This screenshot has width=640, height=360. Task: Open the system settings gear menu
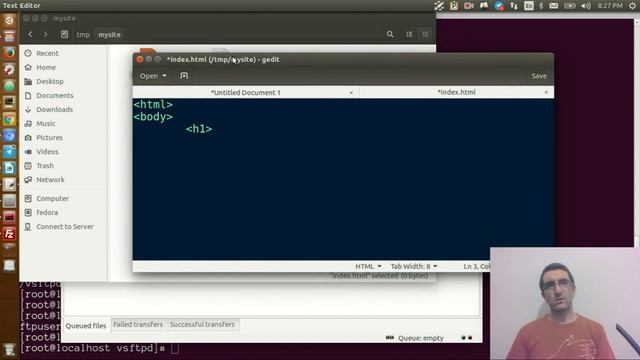point(633,6)
